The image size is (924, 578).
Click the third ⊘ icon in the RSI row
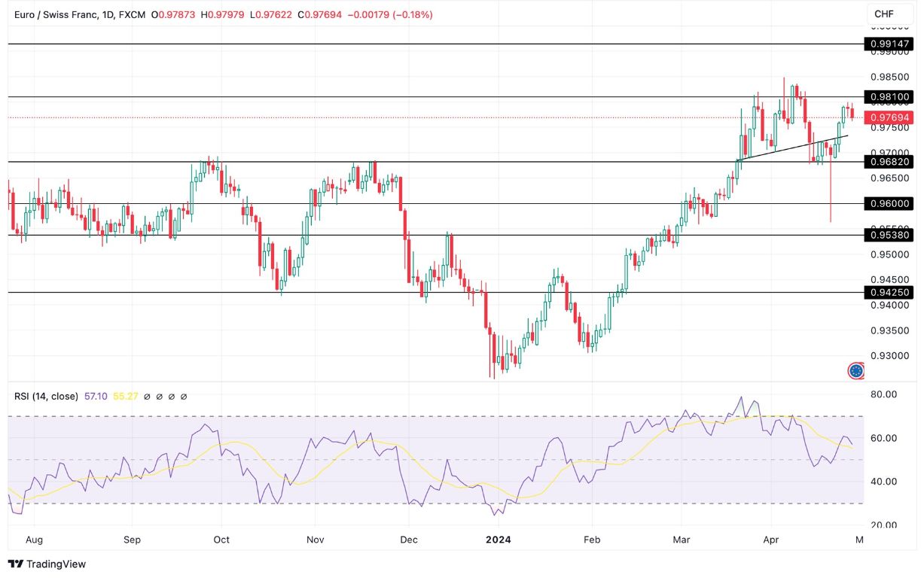(x=171, y=397)
